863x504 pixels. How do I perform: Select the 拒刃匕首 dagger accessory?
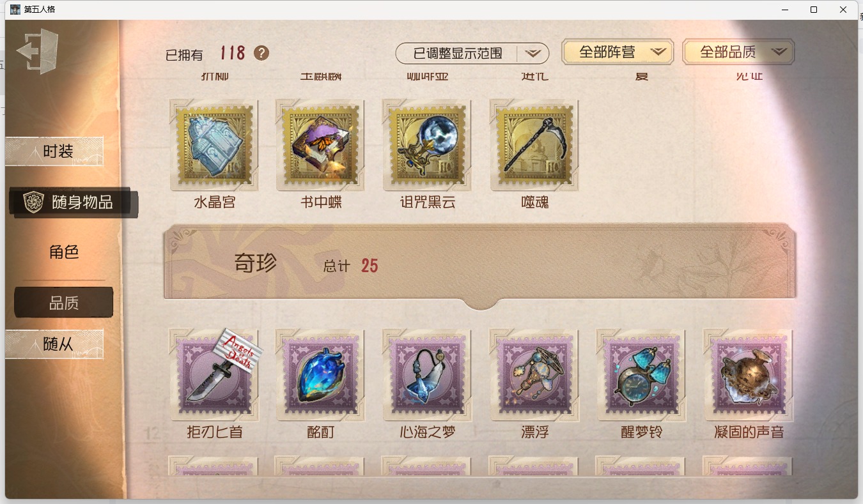click(214, 375)
